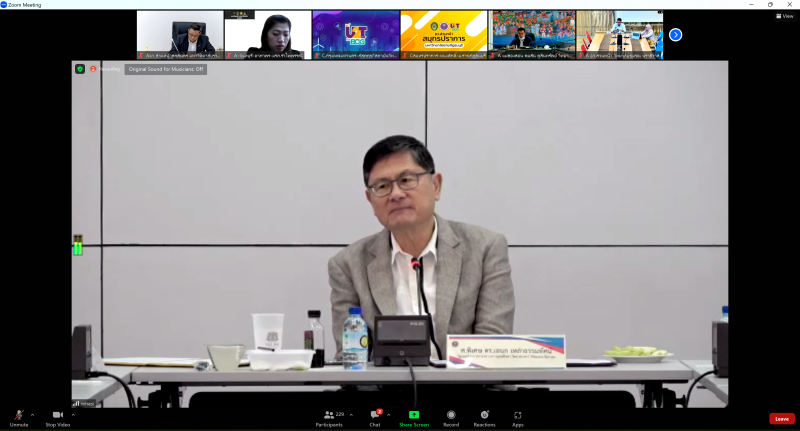The height and width of the screenshot is (431, 800).
Task: Click the green encryption shield icon
Action: coord(80,69)
